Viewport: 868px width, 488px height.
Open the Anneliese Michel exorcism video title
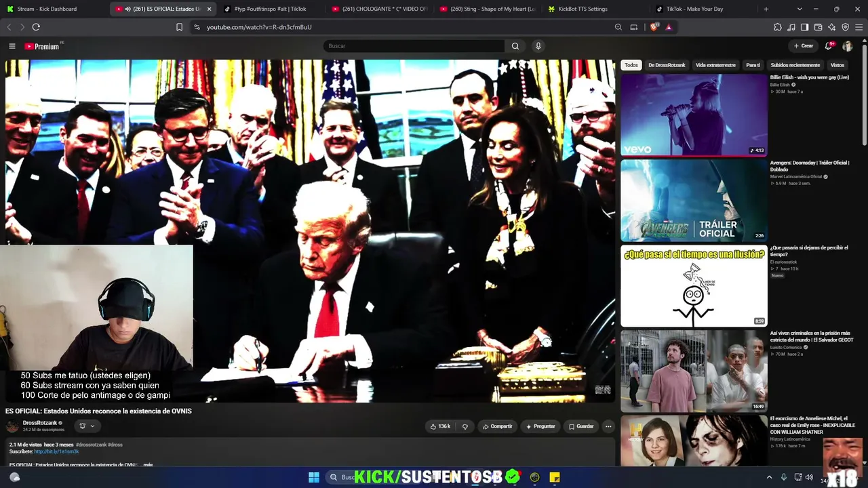tap(812, 425)
